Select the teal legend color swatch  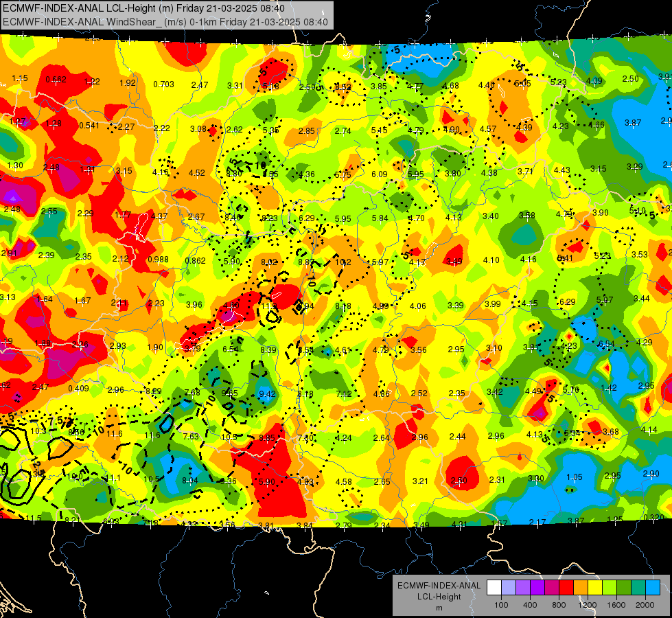pyautogui.click(x=638, y=588)
